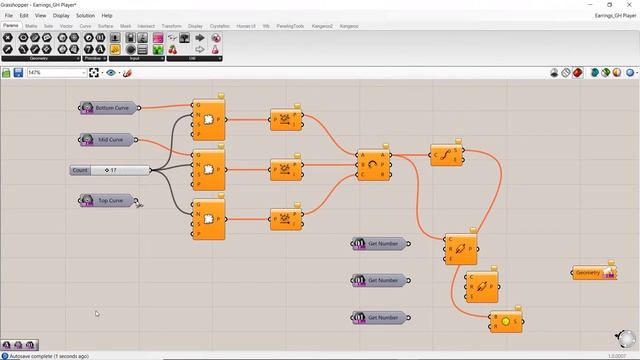This screenshot has height=360, width=640.
Task: Select the '01' hexagon icon in Primitive group
Action: pyautogui.click(x=100, y=38)
